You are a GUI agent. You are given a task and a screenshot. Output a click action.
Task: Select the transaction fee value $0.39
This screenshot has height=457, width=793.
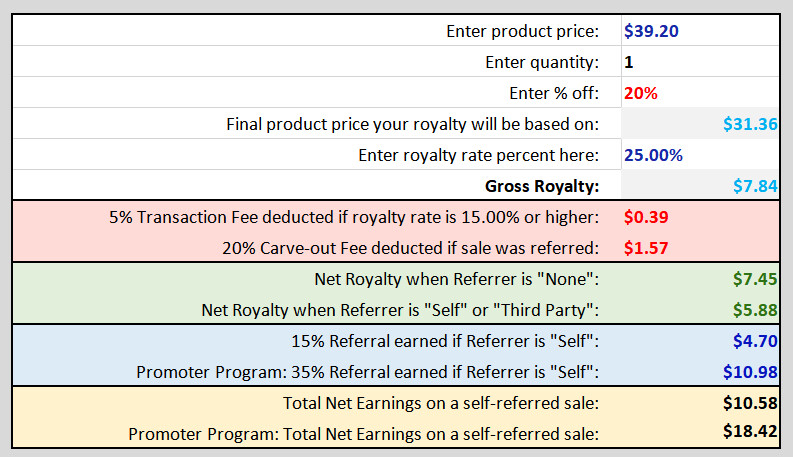click(x=646, y=217)
